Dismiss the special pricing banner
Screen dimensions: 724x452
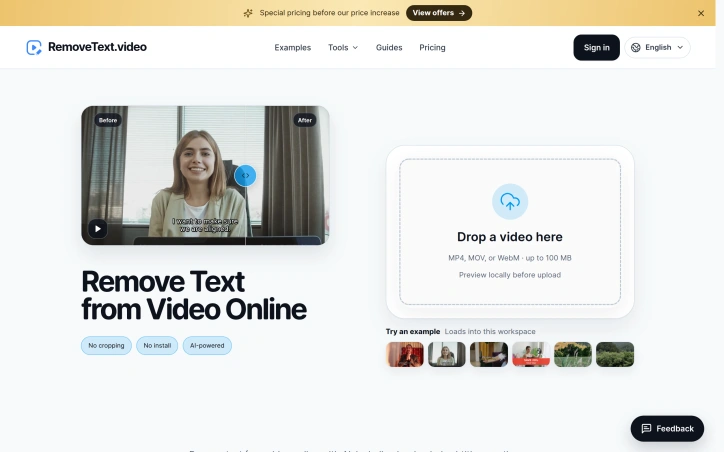[x=700, y=13]
